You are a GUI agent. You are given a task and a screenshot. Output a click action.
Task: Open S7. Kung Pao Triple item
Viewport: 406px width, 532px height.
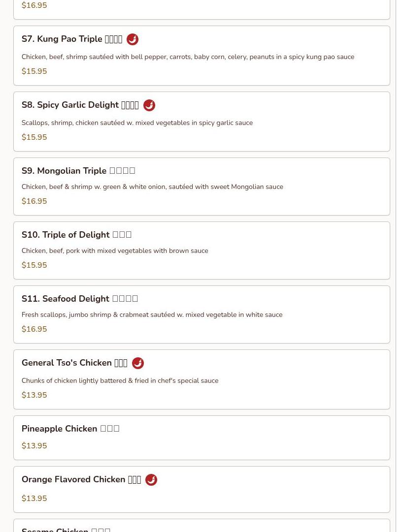[71, 39]
